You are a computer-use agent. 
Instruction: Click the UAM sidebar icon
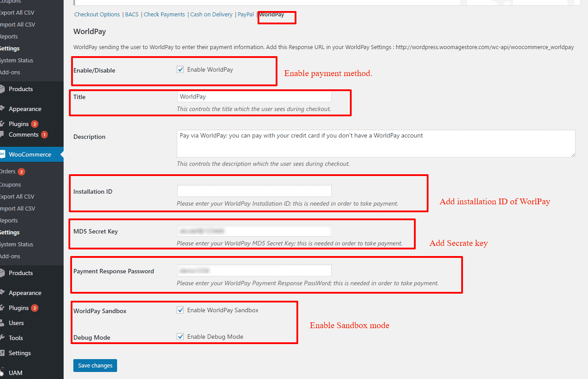tap(2, 373)
